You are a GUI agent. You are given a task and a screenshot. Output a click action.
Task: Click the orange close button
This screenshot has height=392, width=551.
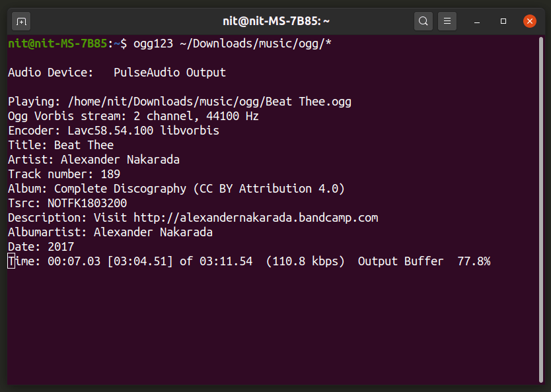(x=529, y=20)
